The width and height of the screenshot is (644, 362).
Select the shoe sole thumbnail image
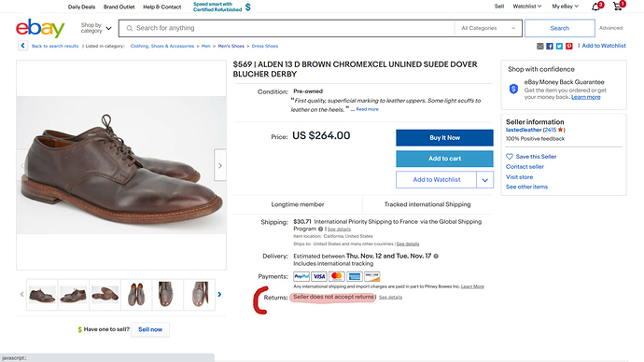tap(105, 294)
